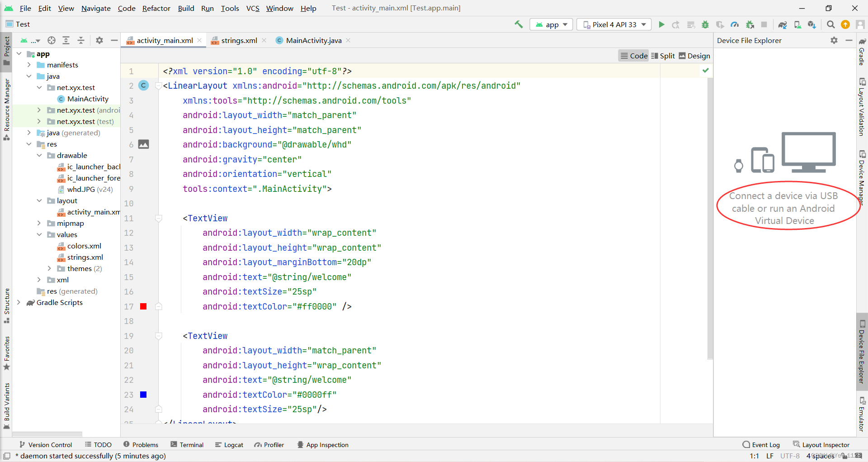Open the Profile app gauge icon
This screenshot has width=868, height=462.
point(735,24)
